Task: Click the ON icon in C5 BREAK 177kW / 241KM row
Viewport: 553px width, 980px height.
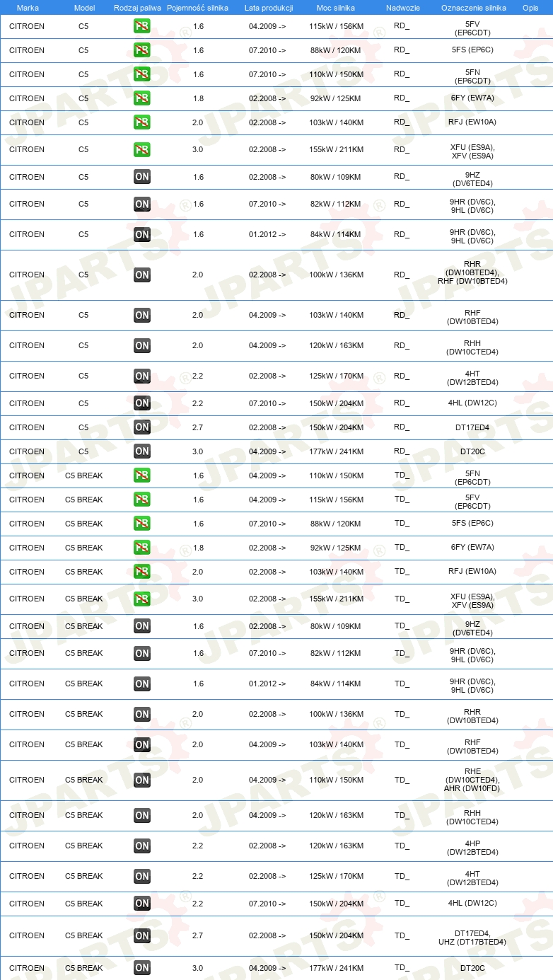Action: coord(142,968)
